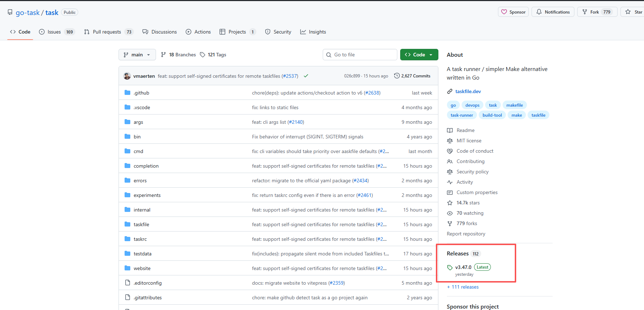Click the Notifications button
The width and height of the screenshot is (644, 310).
click(553, 12)
